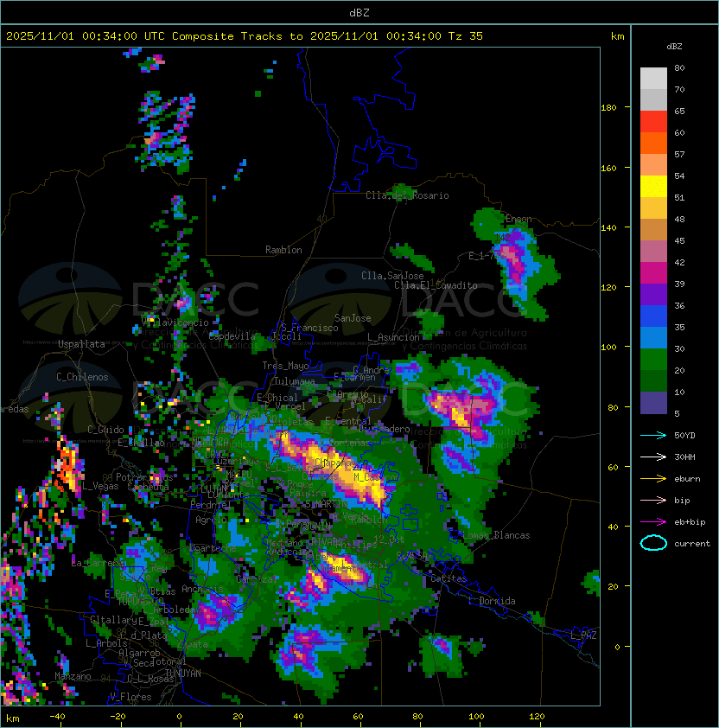Click the 'km' label at bottom-left corner
Viewport: 719px width, 728px height.
tap(13, 718)
